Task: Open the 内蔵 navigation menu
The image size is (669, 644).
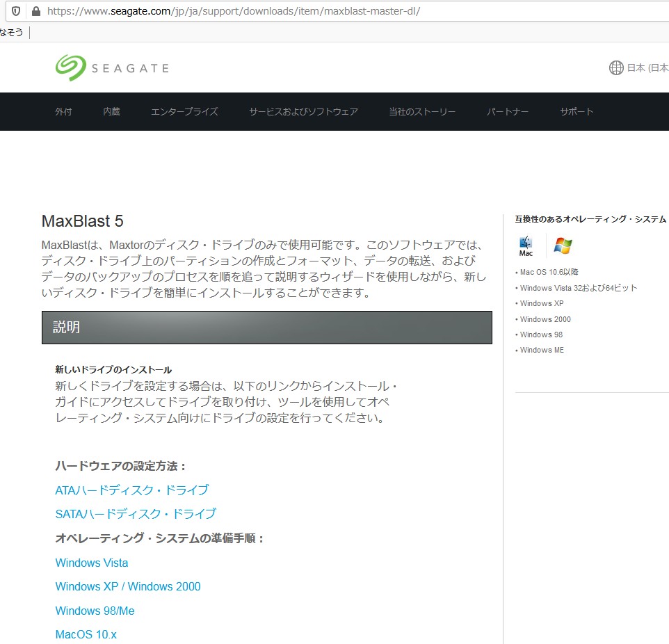Action: click(x=111, y=111)
